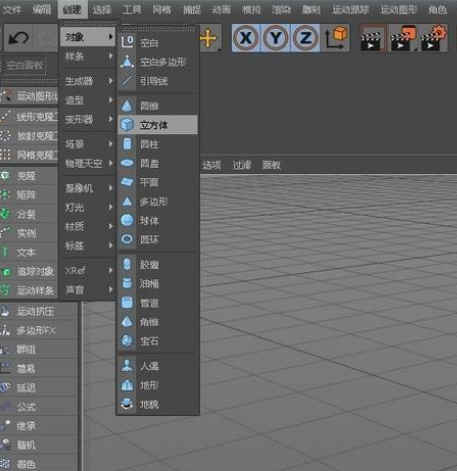
Task: Open the 动画 menu
Action: (x=221, y=10)
